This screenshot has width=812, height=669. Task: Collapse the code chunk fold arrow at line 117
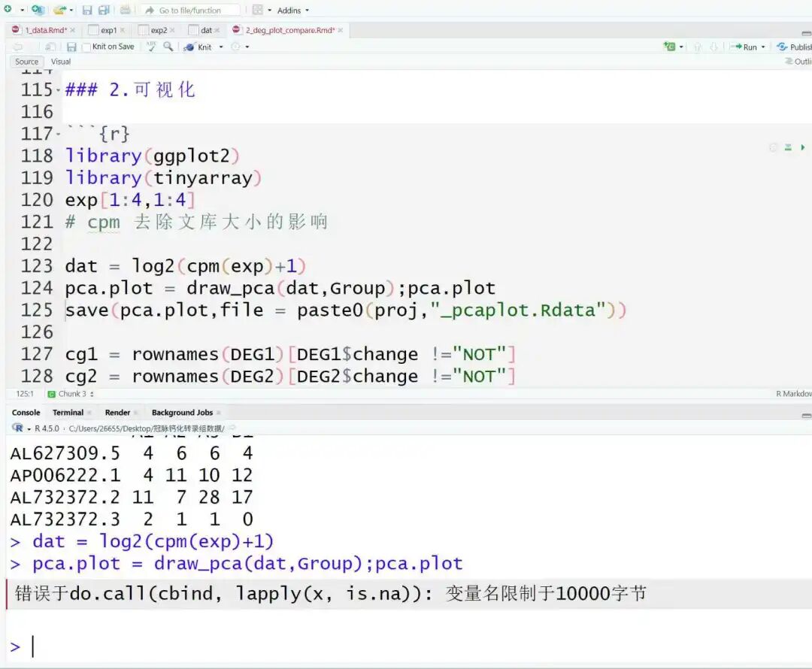pyautogui.click(x=58, y=134)
